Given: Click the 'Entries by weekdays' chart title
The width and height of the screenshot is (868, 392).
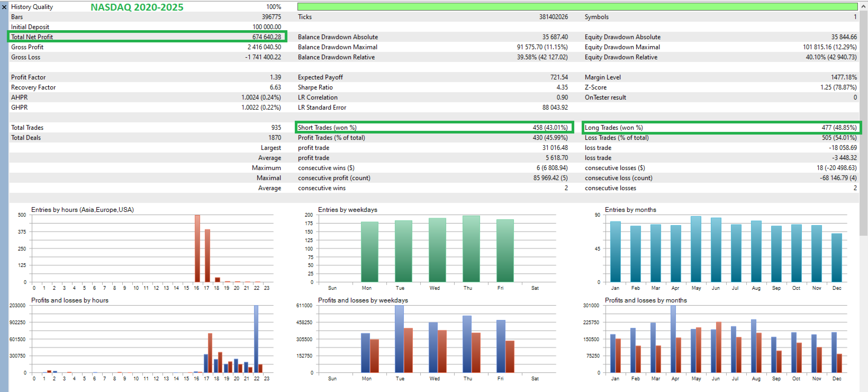Looking at the screenshot, I should coord(348,210).
